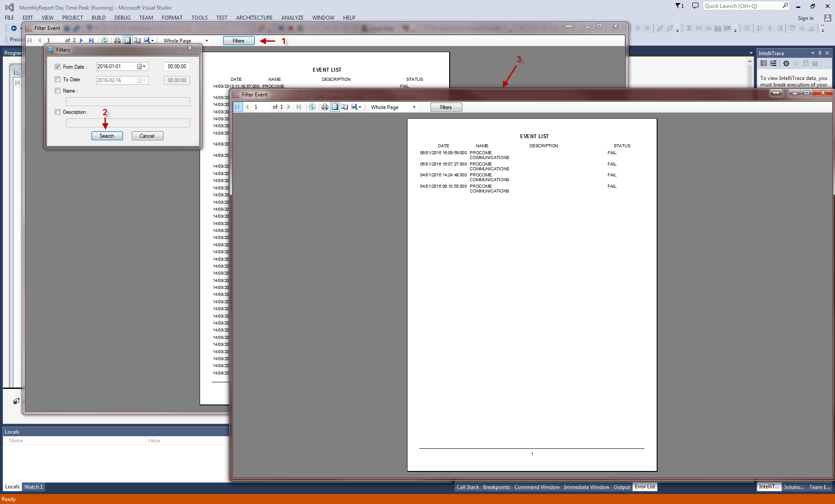835x504 pixels.
Task: Enable the To Date checkbox
Action: 58,80
